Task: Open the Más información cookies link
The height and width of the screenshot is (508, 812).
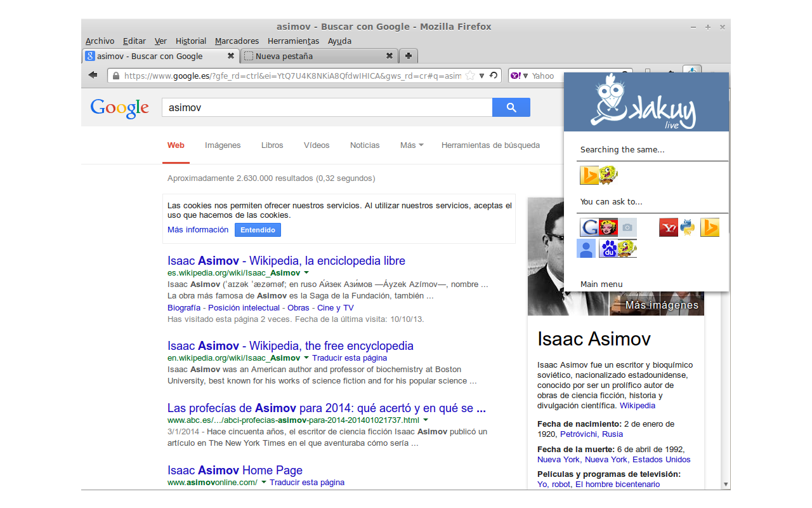Action: 198,230
